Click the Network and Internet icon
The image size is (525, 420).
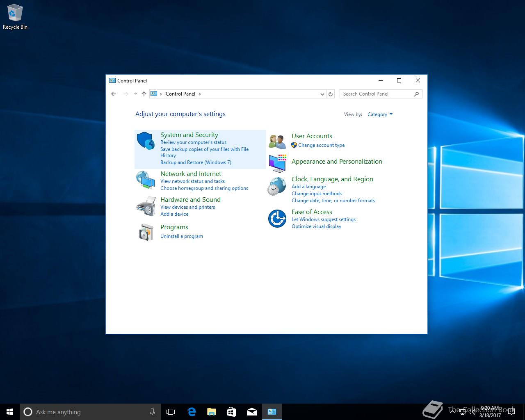click(x=146, y=180)
